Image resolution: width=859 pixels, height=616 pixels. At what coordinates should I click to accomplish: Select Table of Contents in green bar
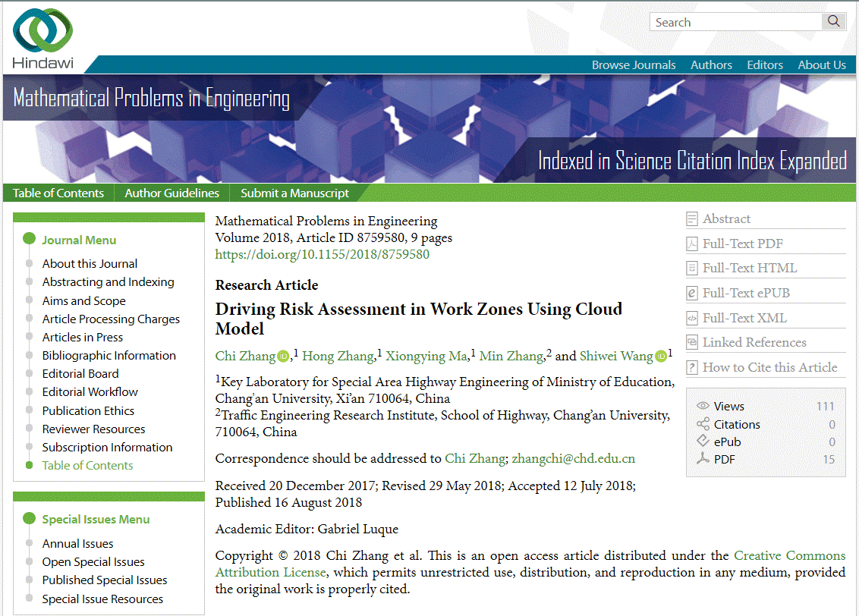pos(58,193)
